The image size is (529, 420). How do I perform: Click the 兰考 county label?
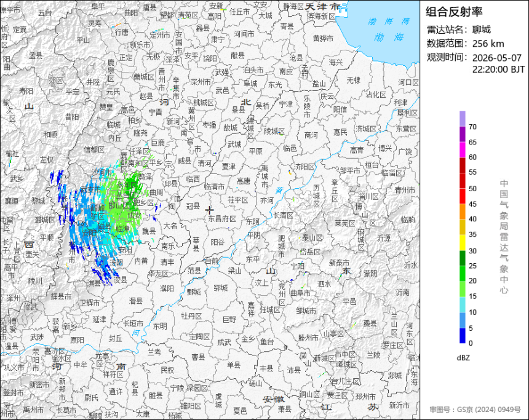[154, 352]
